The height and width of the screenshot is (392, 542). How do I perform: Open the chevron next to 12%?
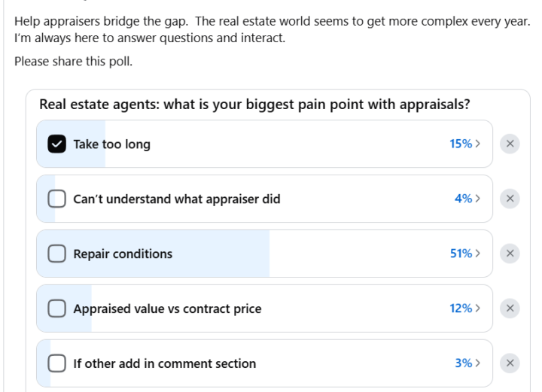point(478,308)
